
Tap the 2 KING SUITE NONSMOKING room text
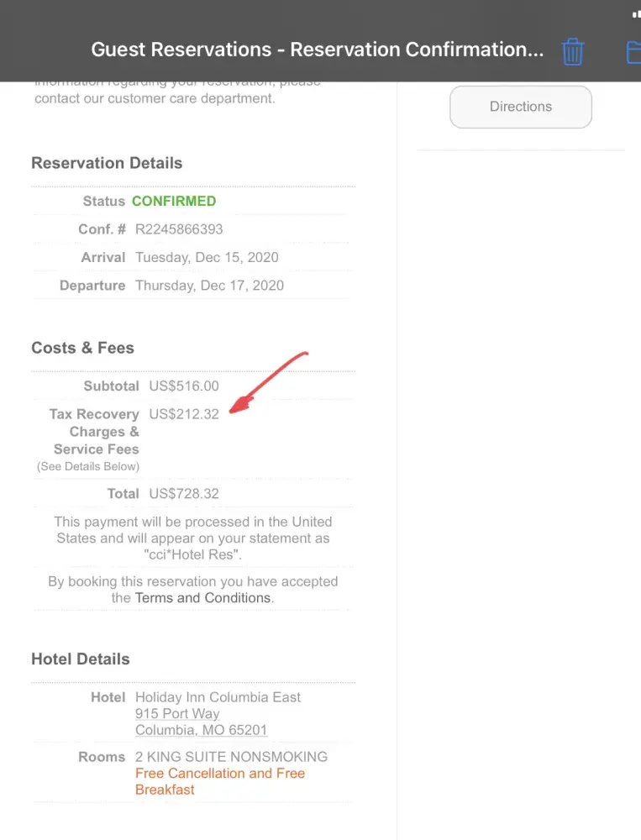point(231,756)
